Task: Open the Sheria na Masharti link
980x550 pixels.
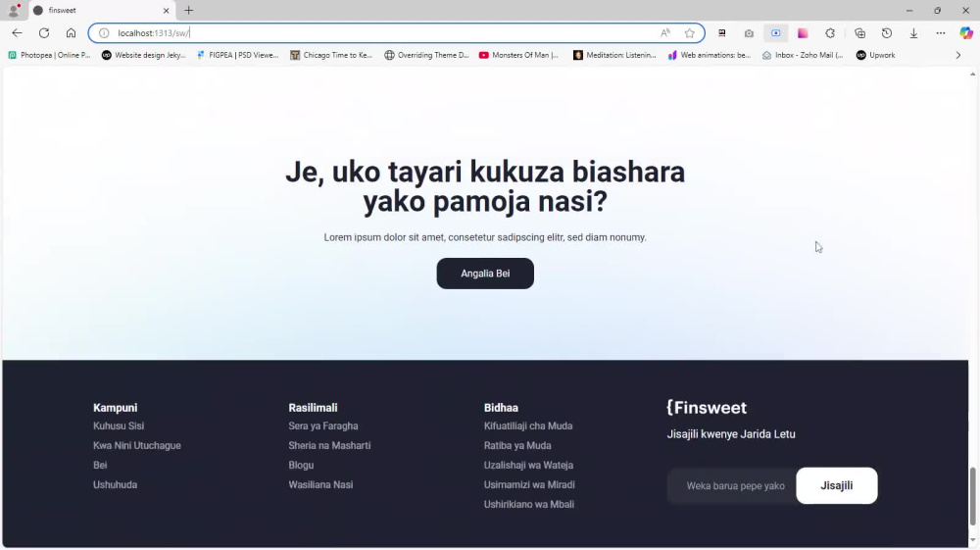Action: coord(329,446)
